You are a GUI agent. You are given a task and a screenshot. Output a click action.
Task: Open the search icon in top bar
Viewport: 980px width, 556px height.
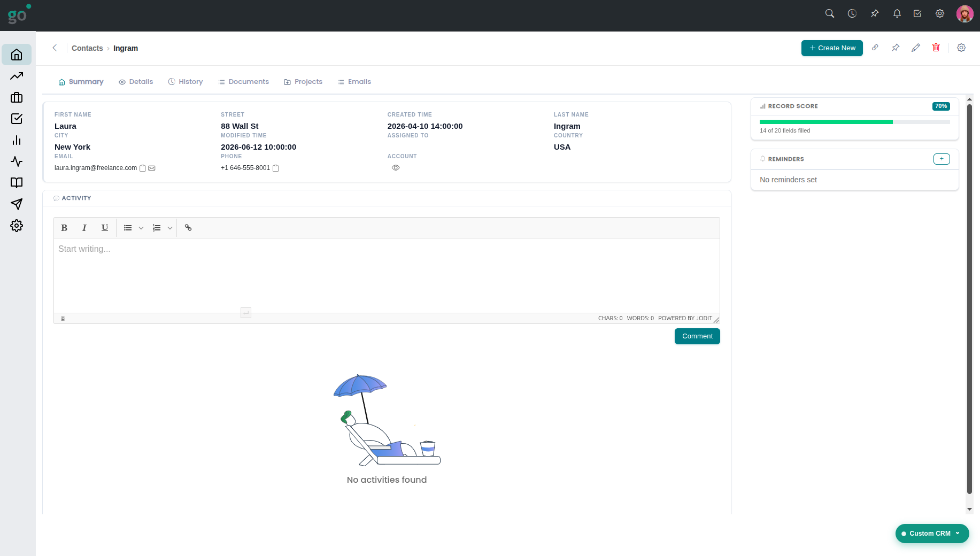[x=830, y=13]
